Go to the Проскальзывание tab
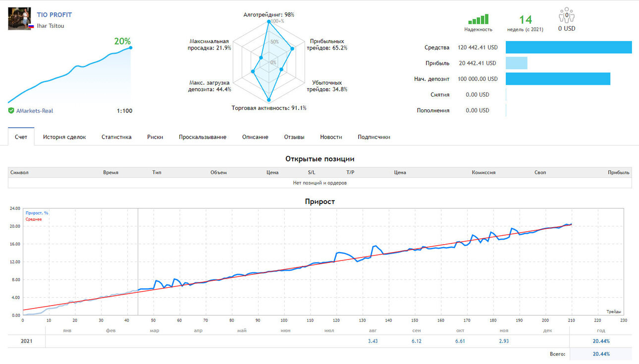This screenshot has width=639, height=364. [203, 137]
